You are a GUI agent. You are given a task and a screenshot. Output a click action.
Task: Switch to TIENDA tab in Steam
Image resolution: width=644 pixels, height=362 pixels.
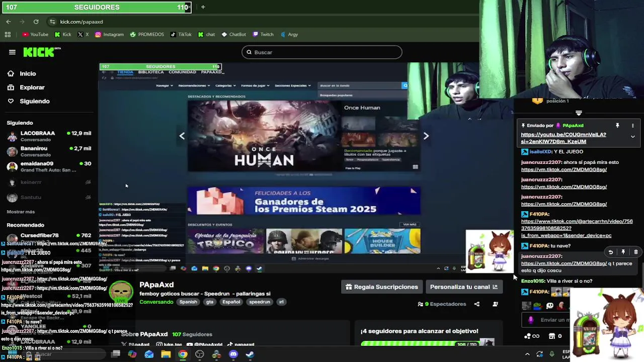[x=125, y=72]
